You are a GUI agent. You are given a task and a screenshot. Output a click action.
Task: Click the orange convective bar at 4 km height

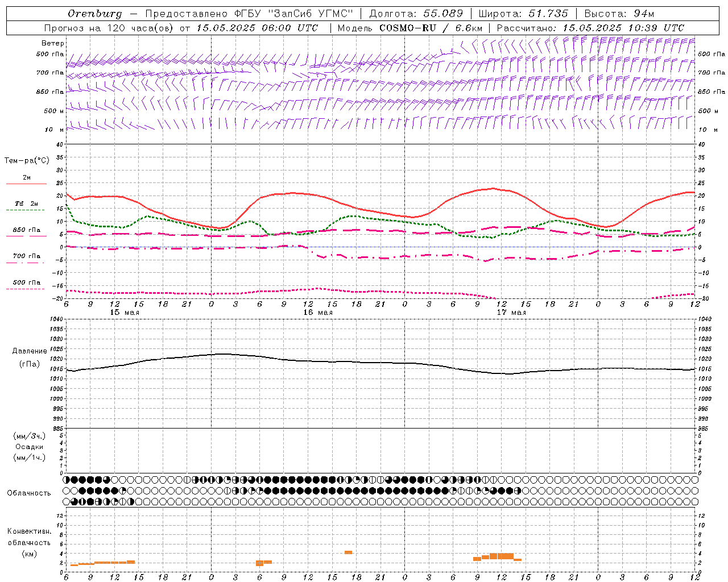[x=348, y=552]
